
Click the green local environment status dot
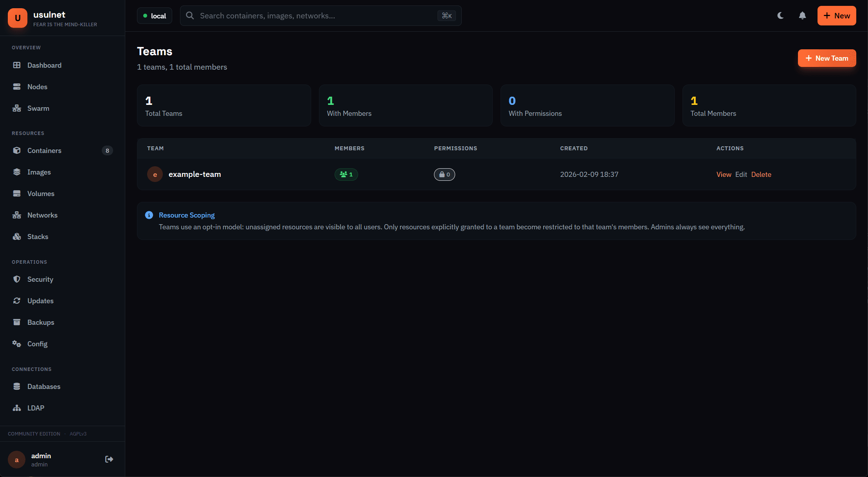pos(145,16)
